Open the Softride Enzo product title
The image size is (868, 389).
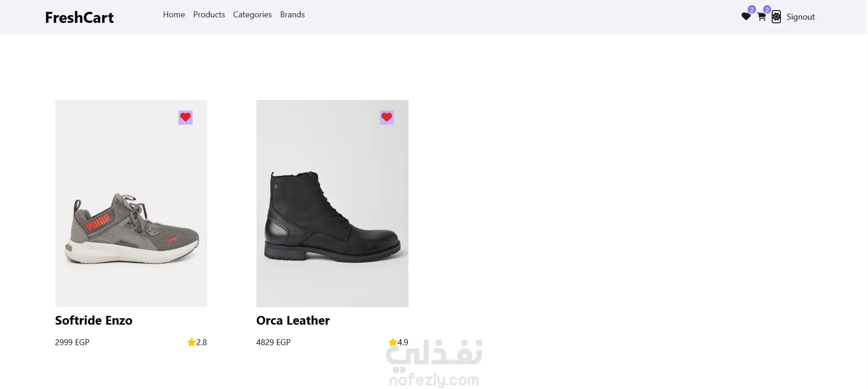94,321
